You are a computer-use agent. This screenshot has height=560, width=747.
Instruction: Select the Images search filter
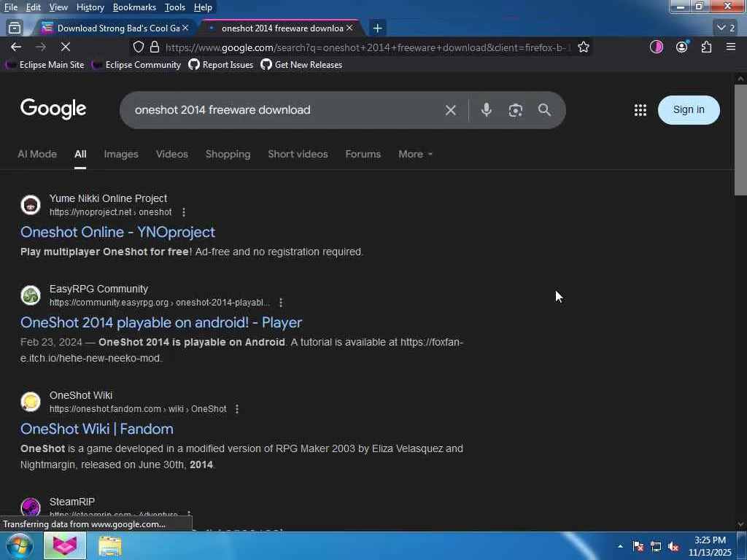point(121,155)
